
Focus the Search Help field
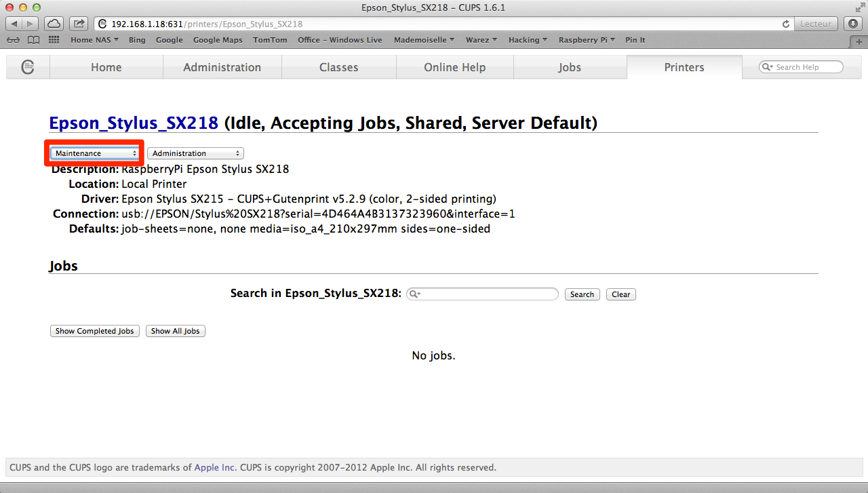click(x=801, y=67)
